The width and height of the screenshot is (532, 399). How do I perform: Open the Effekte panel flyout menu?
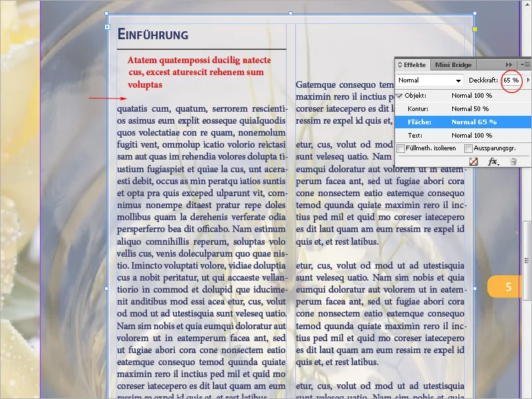tap(525, 65)
